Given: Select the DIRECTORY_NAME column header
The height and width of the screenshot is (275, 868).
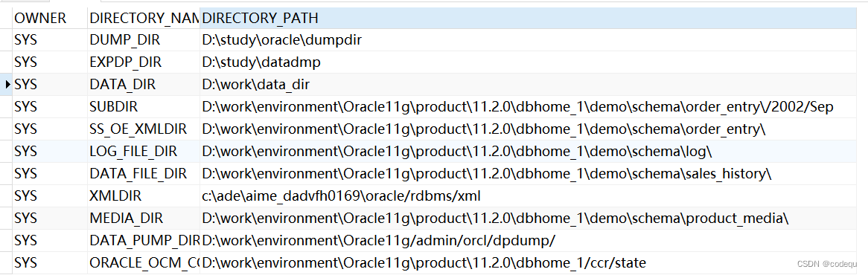Looking at the screenshot, I should (x=144, y=19).
